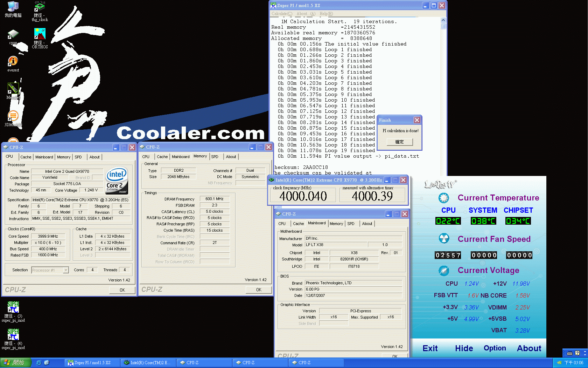Open Help menu in Super PI

click(x=326, y=14)
